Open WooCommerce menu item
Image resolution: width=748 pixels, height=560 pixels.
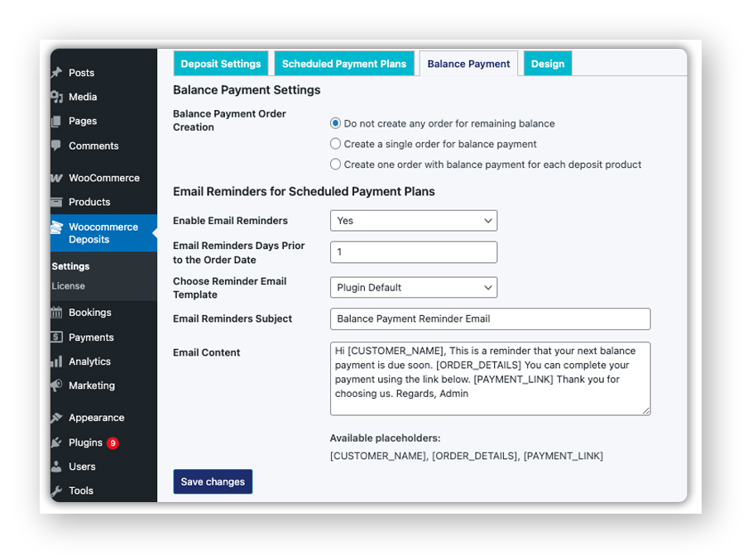(103, 178)
